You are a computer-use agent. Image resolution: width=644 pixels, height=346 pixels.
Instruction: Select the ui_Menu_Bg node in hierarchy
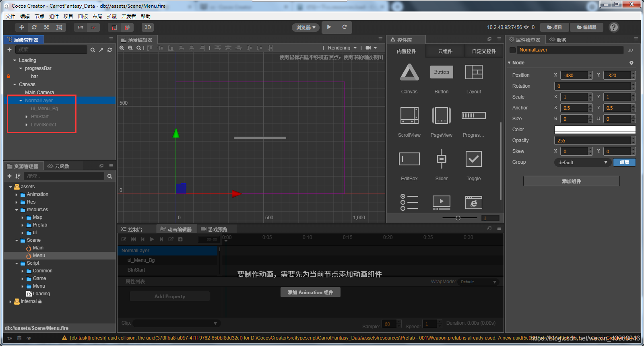pos(45,109)
